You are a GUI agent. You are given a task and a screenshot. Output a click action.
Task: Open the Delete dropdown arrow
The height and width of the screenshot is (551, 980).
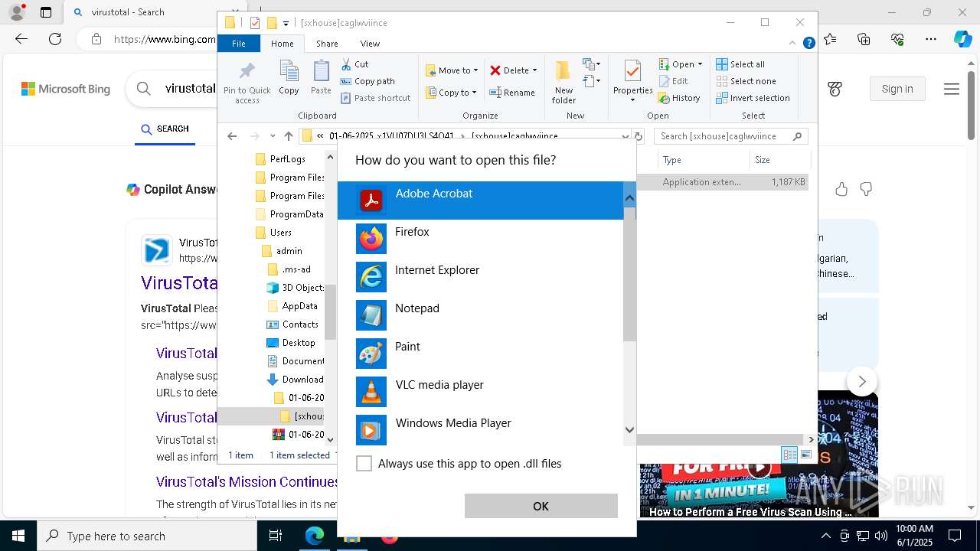(x=534, y=70)
